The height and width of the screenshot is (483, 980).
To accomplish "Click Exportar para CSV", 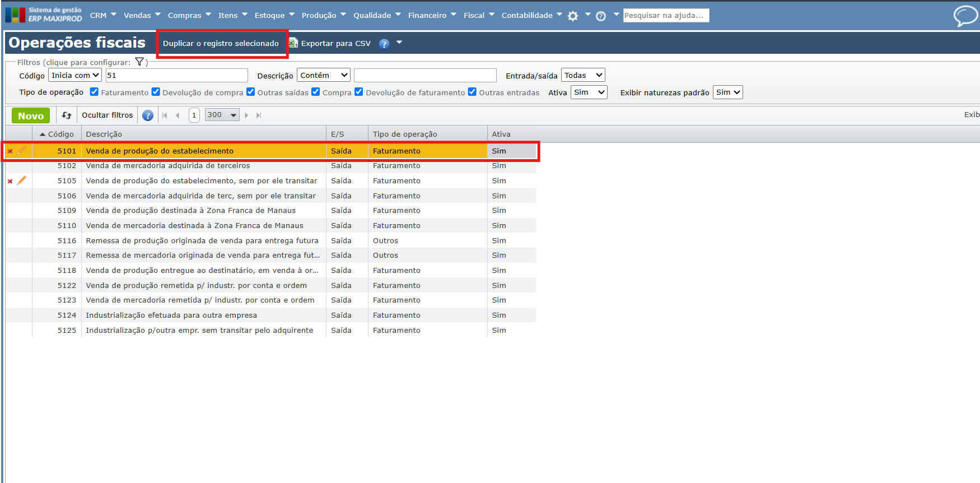I will point(336,43).
